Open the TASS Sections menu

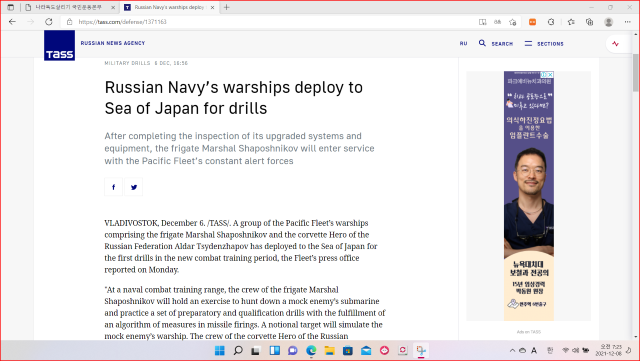[544, 43]
